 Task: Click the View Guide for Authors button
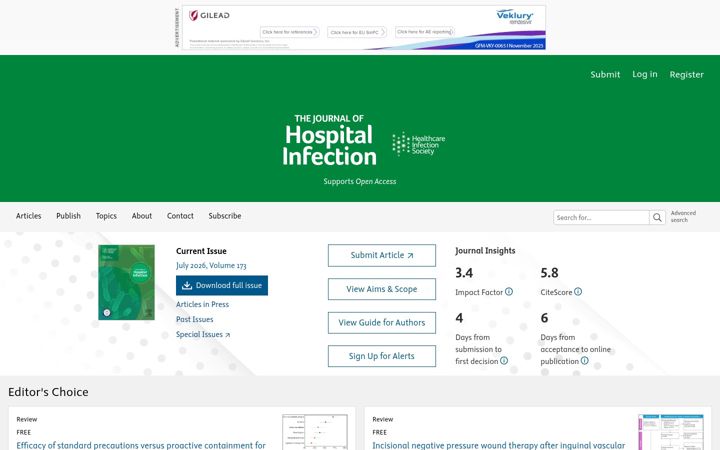tap(382, 322)
